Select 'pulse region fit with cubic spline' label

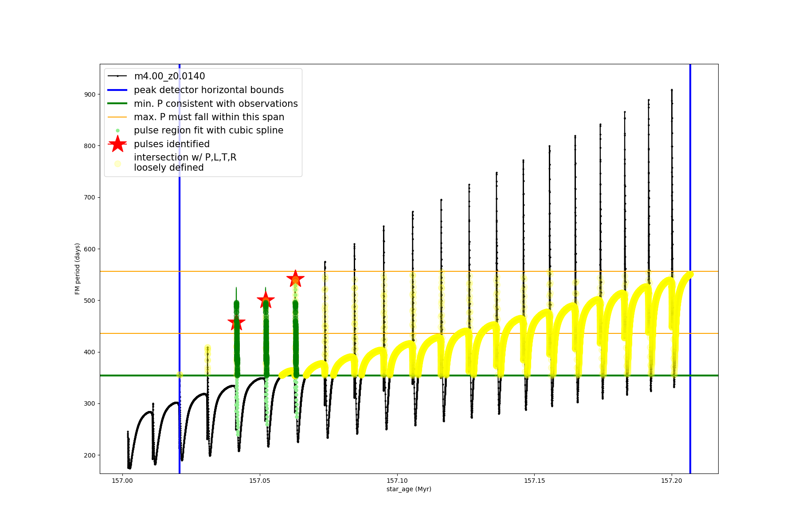pyautogui.click(x=208, y=130)
